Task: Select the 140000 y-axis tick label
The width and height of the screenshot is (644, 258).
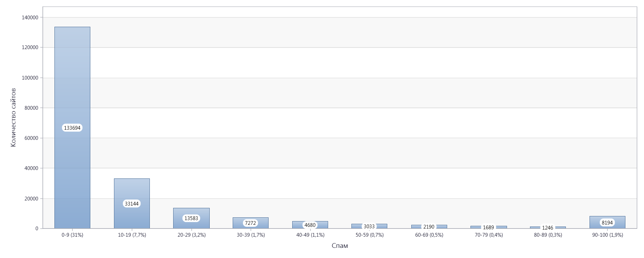Action: (30, 18)
